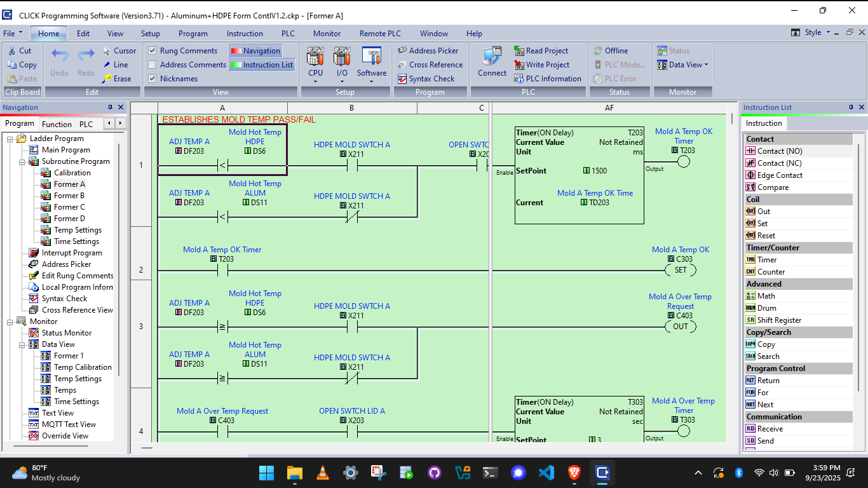Screen dimensions: 868x488
Task: Select the Cursor tool in Edit group
Action: point(120,50)
